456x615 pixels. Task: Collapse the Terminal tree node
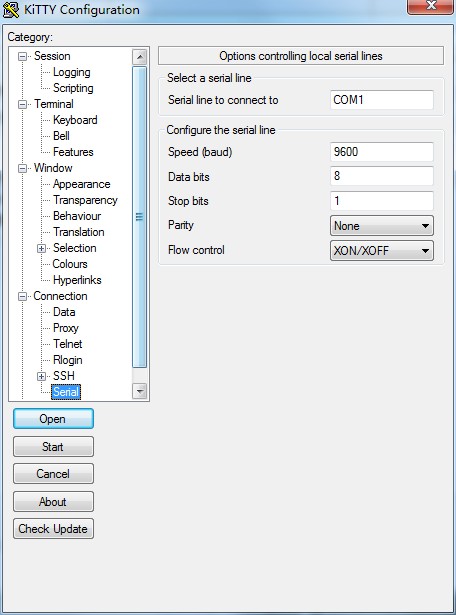point(22,104)
